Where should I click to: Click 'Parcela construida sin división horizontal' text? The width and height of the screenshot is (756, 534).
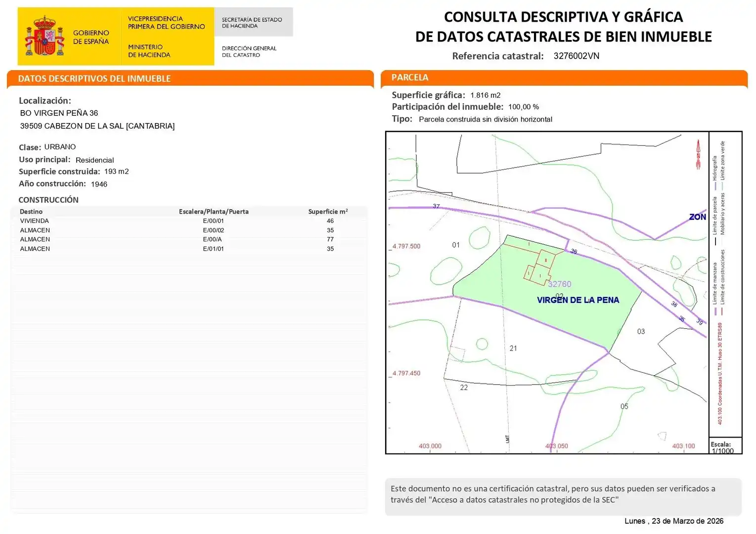[486, 119]
